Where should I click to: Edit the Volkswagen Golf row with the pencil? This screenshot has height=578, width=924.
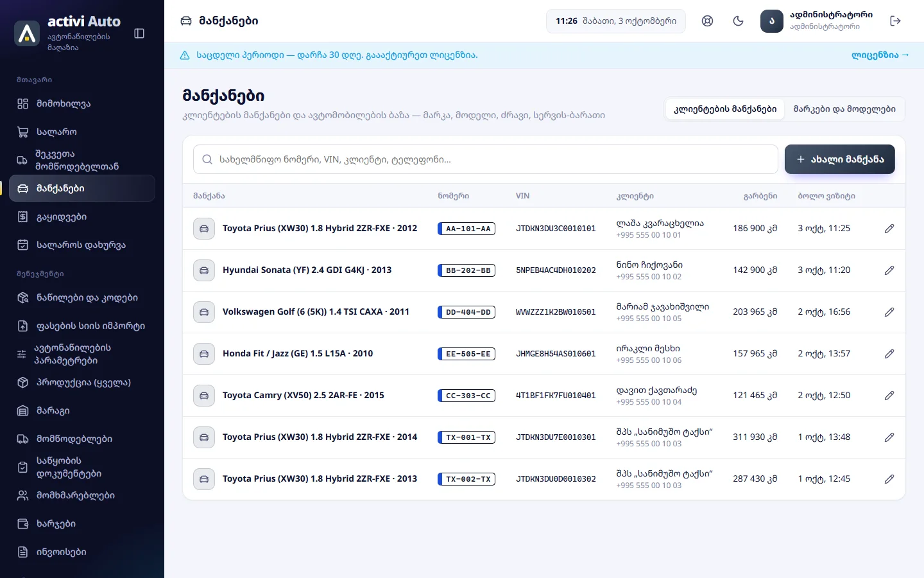pyautogui.click(x=889, y=312)
